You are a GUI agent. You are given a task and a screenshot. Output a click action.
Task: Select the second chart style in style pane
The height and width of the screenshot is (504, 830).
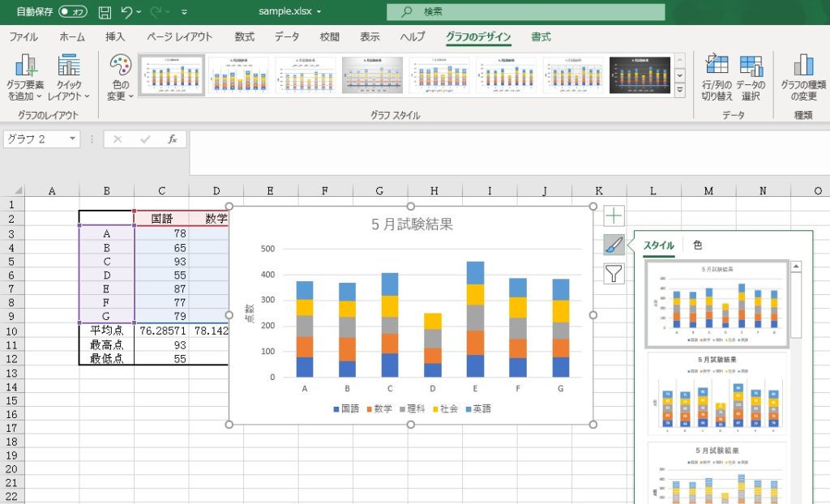coord(717,392)
